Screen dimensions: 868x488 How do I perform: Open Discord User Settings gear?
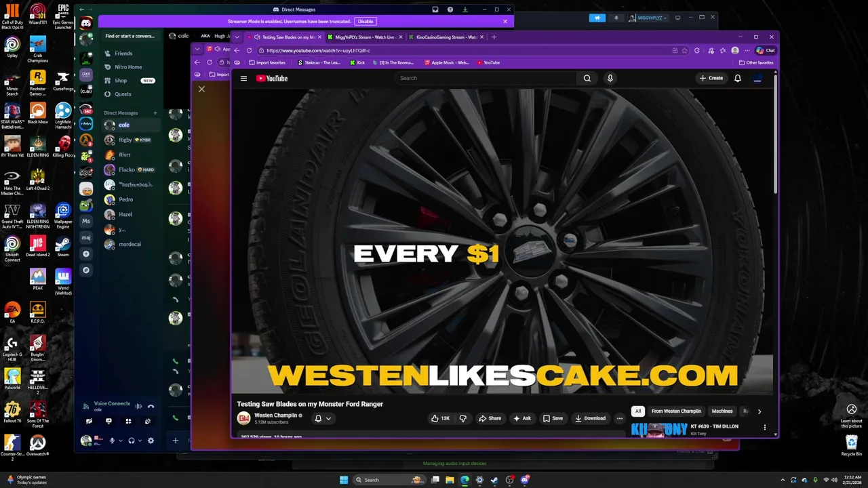[151, 441]
